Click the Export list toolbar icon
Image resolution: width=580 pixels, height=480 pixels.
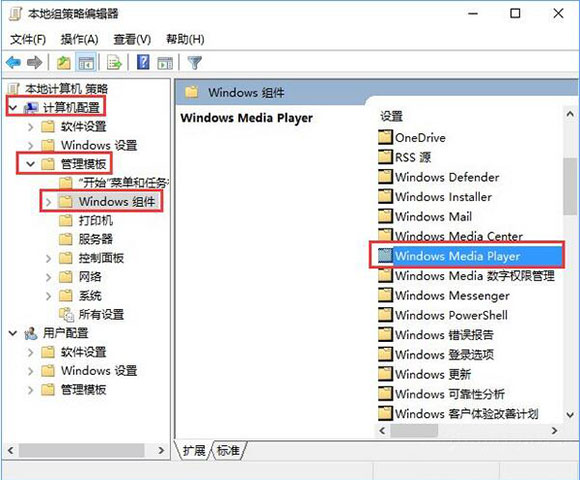coord(114,62)
